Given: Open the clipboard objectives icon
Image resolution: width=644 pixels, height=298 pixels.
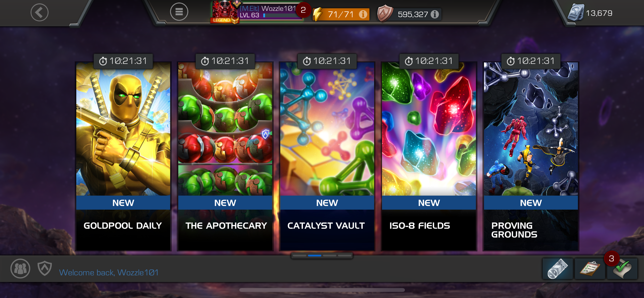Looking at the screenshot, I should 590,269.
